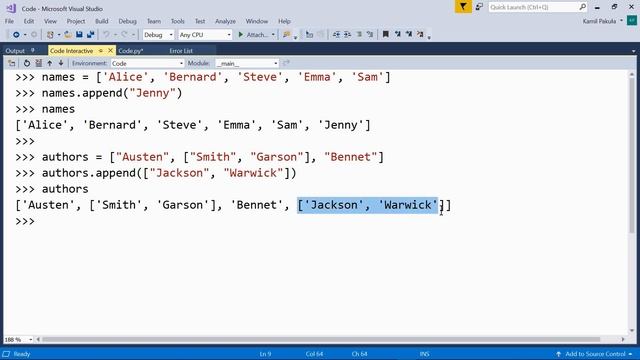Open the View menu
Viewport: 640px width, 360px height.
[x=50, y=21]
